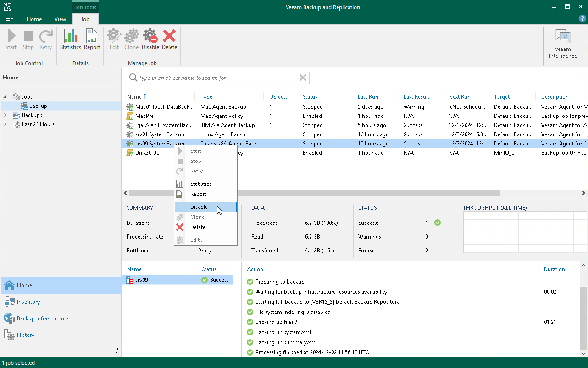Image resolution: width=588 pixels, height=368 pixels.
Task: Expand the Backups node in navigation tree
Action: (x=5, y=115)
